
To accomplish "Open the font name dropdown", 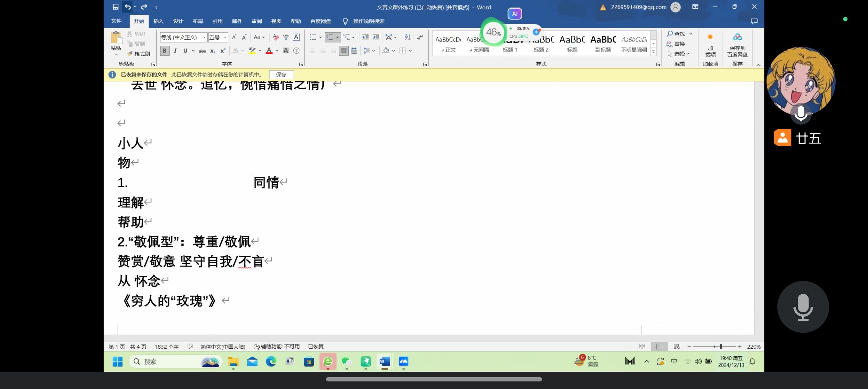I will coord(204,37).
